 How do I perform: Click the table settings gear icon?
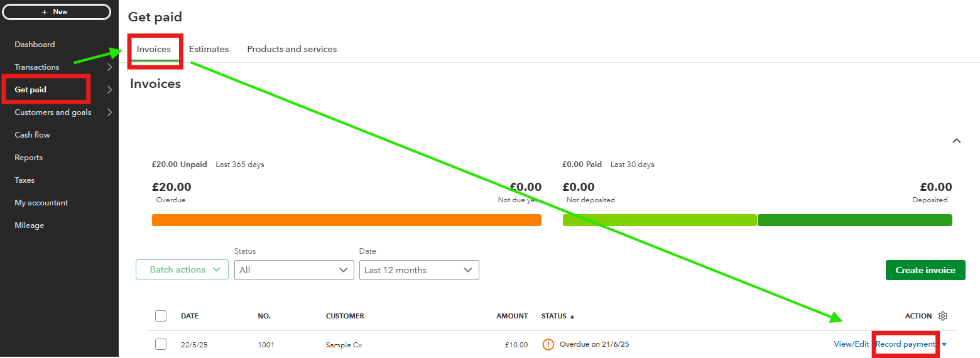point(942,316)
